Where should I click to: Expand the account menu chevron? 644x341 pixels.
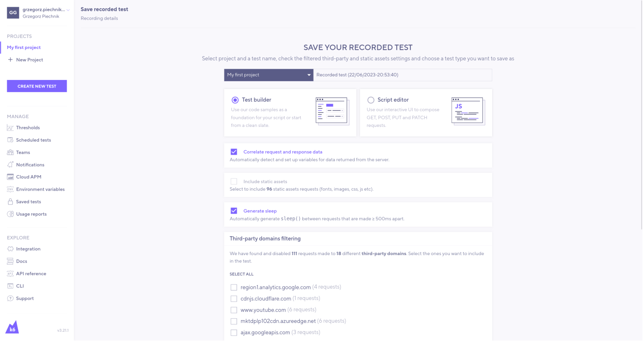68,10
